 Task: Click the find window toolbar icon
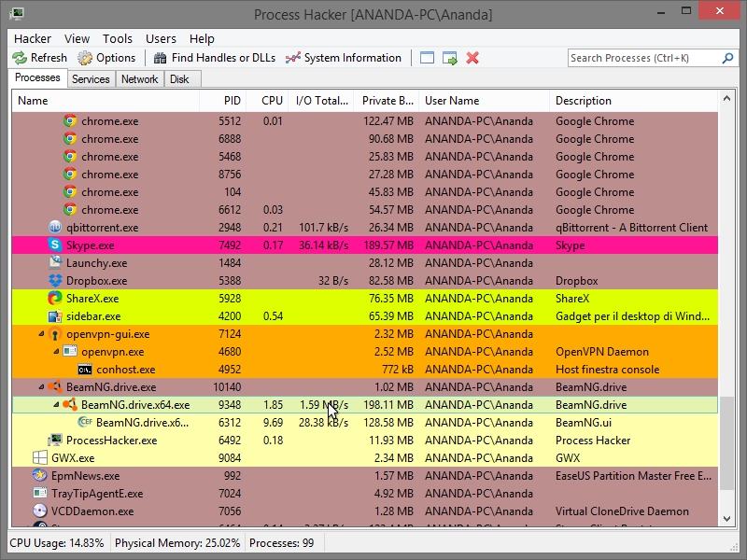427,58
